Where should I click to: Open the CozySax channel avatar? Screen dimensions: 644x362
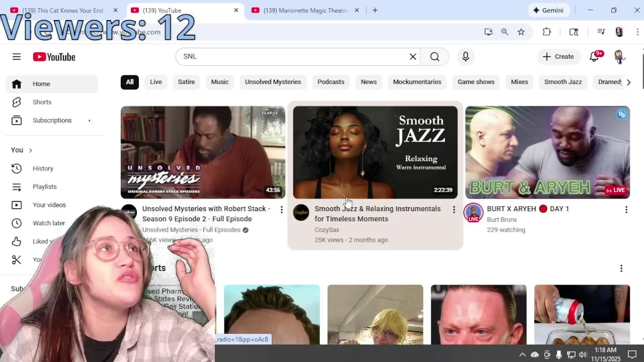(301, 213)
